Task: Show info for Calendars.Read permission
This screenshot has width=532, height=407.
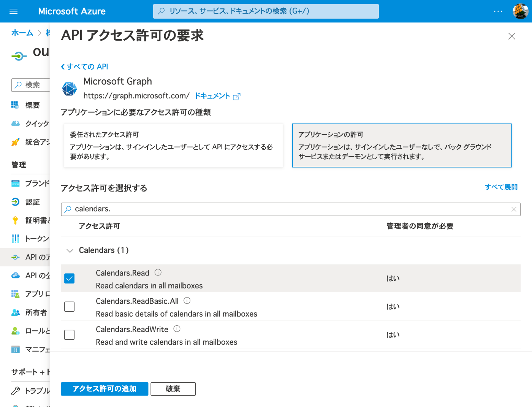Action: pyautogui.click(x=158, y=272)
